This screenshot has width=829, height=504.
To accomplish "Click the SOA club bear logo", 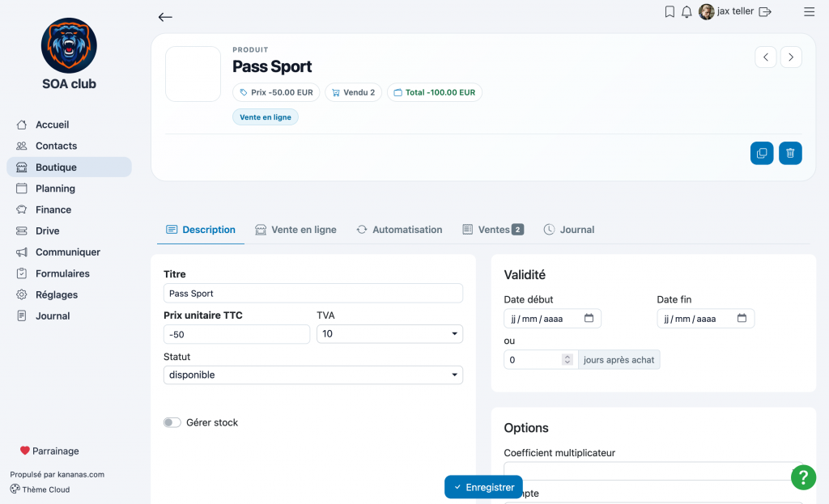I will coord(70,45).
